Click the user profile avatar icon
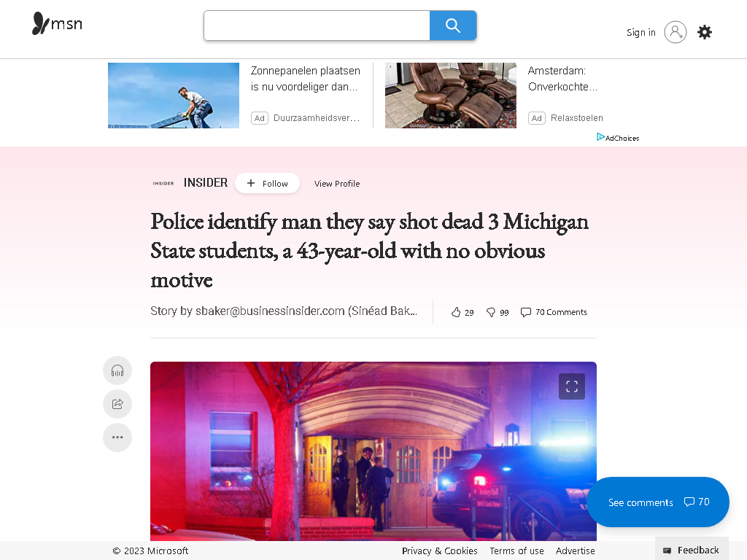The height and width of the screenshot is (560, 747). (x=675, y=32)
